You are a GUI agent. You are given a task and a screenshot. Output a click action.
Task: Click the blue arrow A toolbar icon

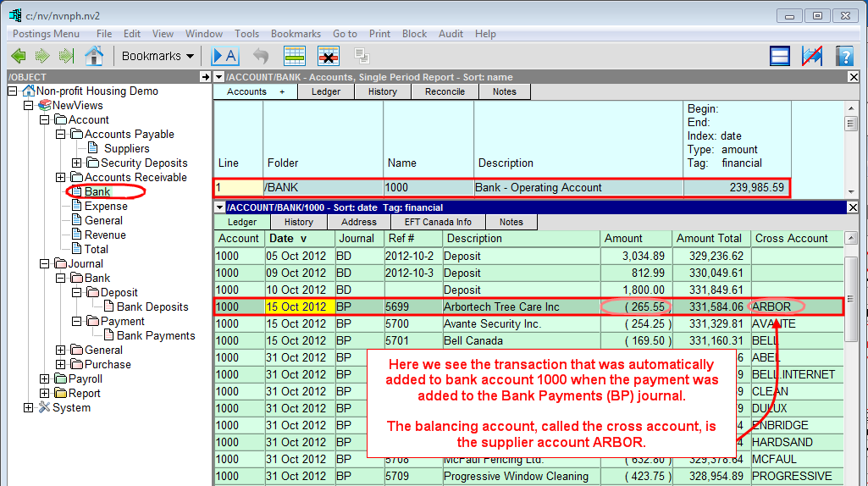pos(225,56)
